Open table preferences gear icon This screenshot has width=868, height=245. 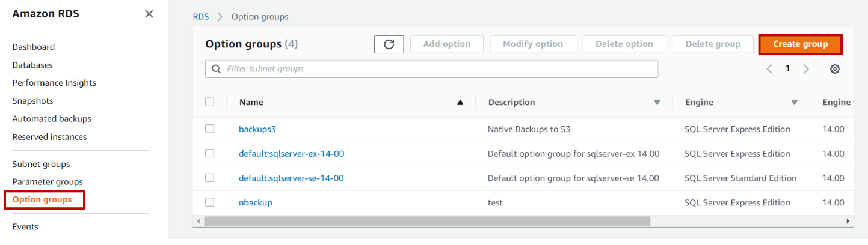(x=835, y=69)
